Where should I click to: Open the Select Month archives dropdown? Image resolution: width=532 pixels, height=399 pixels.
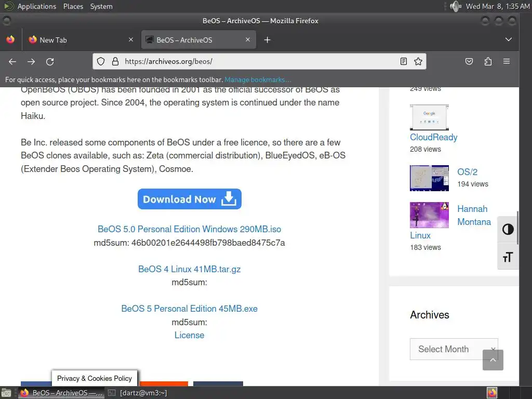click(x=454, y=349)
